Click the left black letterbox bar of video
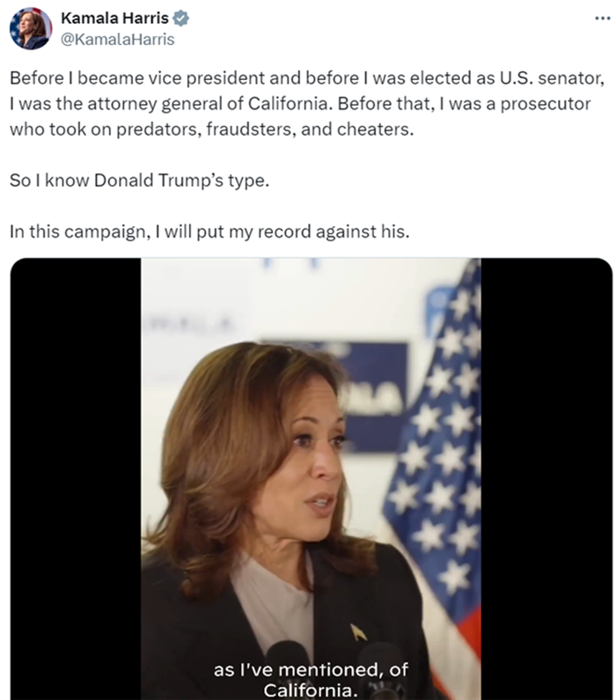 point(76,479)
